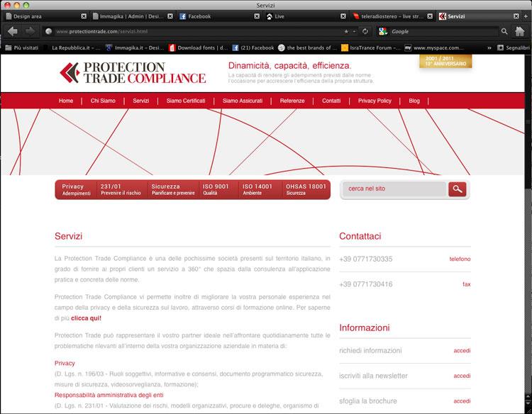Bookmark page with the star icon

346,31
